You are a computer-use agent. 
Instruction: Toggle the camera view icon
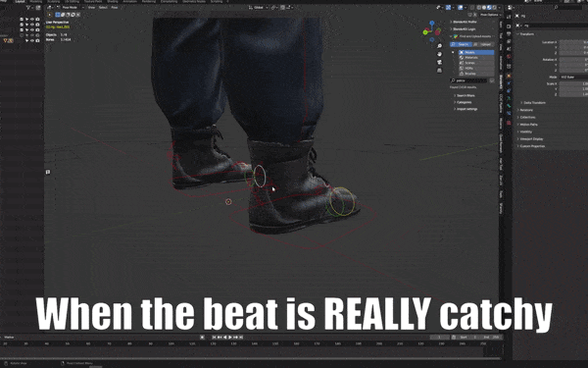tap(439, 63)
